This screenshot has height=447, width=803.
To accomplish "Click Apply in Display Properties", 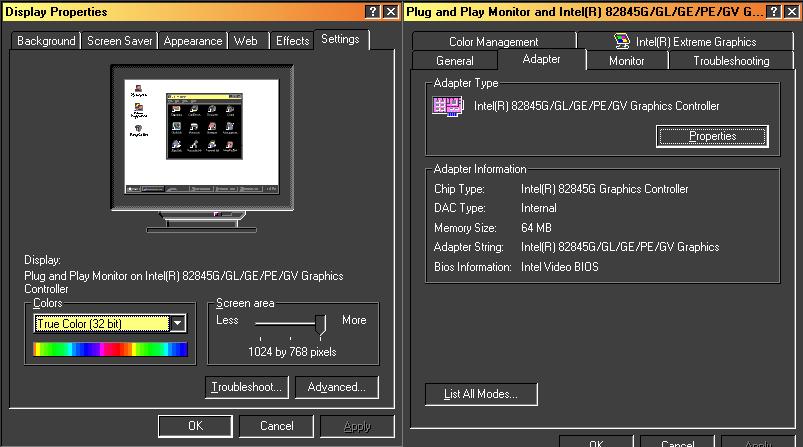I will pyautogui.click(x=357, y=426).
